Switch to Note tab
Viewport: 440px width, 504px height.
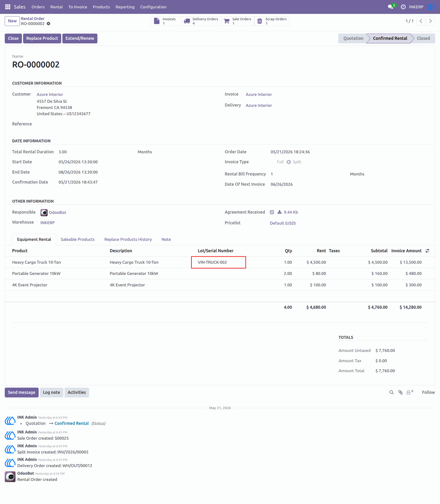pyautogui.click(x=166, y=239)
